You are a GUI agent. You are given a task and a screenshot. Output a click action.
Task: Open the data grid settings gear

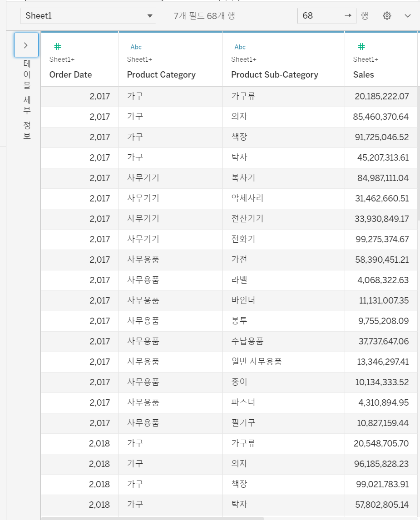pyautogui.click(x=387, y=15)
